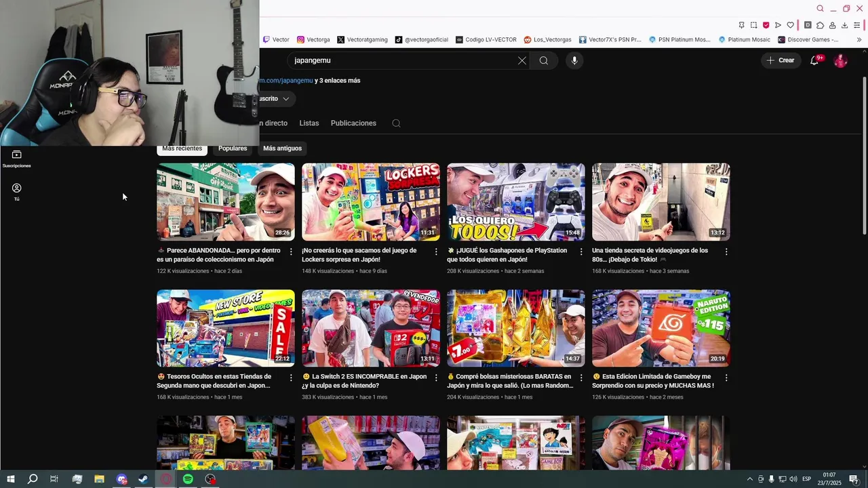868x488 pixels.
Task: Expand the Suscrito dropdown arrow
Action: click(x=286, y=99)
